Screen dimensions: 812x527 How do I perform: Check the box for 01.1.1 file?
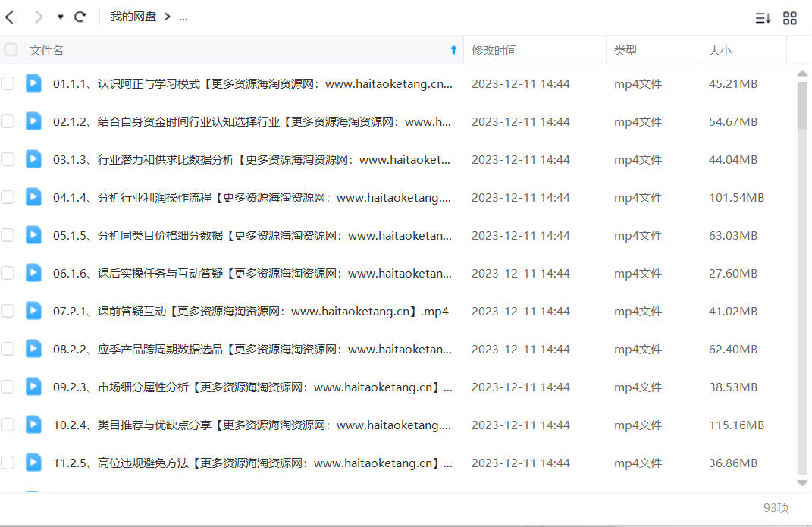(x=8, y=83)
